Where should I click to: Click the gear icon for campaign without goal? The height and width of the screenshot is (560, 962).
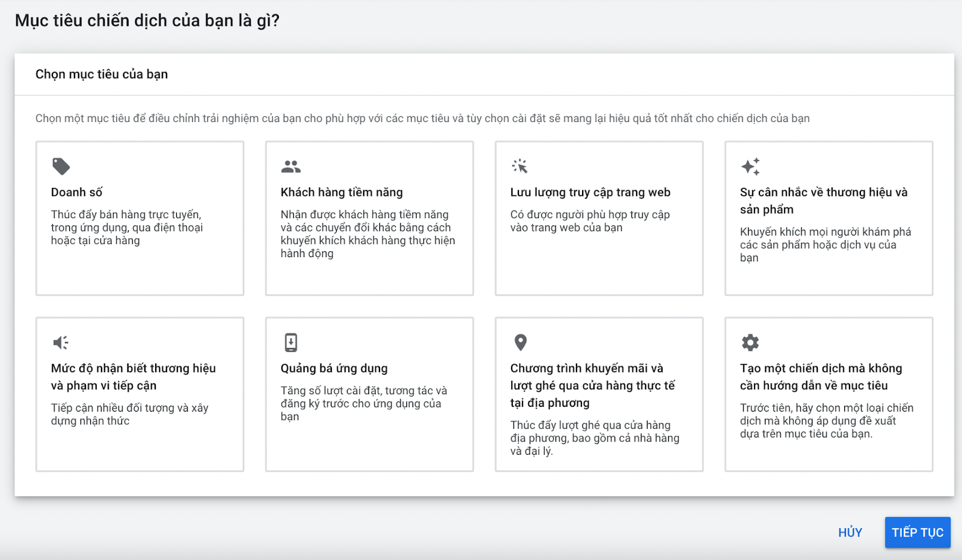pyautogui.click(x=750, y=342)
